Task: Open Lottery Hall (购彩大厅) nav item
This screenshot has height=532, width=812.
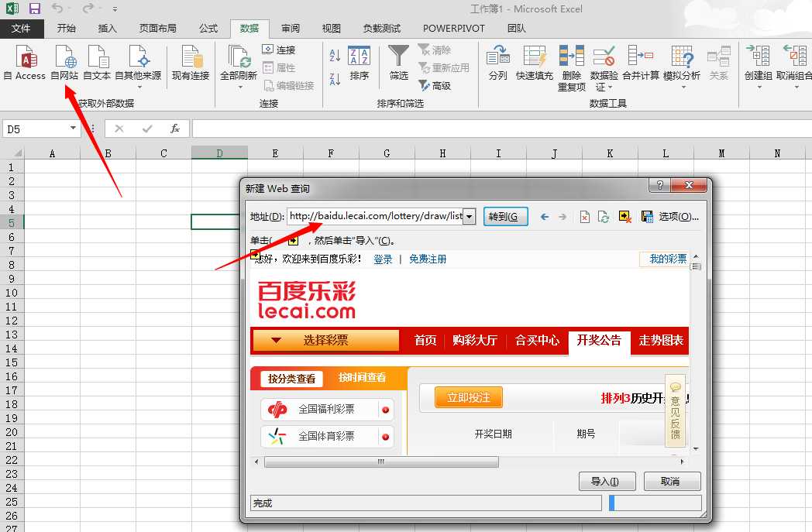Action: pyautogui.click(x=475, y=341)
